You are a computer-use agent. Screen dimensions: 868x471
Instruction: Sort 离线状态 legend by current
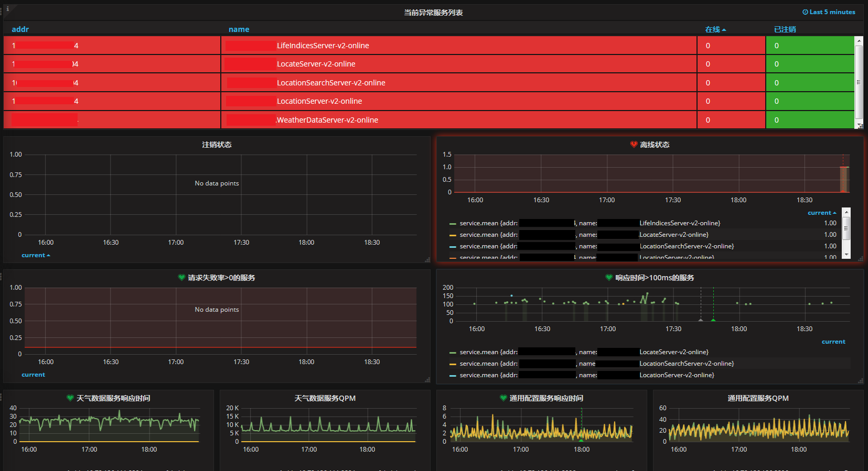[822, 213]
